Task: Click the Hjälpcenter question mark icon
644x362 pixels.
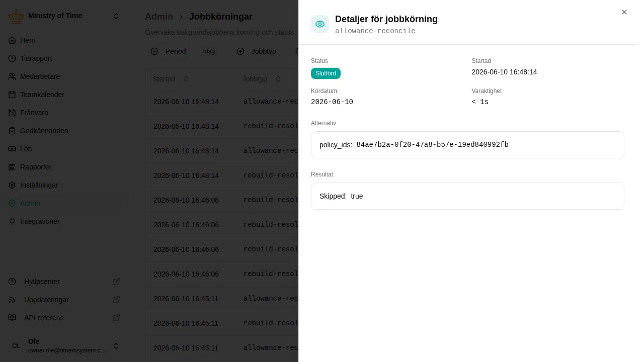Action: 12,282
